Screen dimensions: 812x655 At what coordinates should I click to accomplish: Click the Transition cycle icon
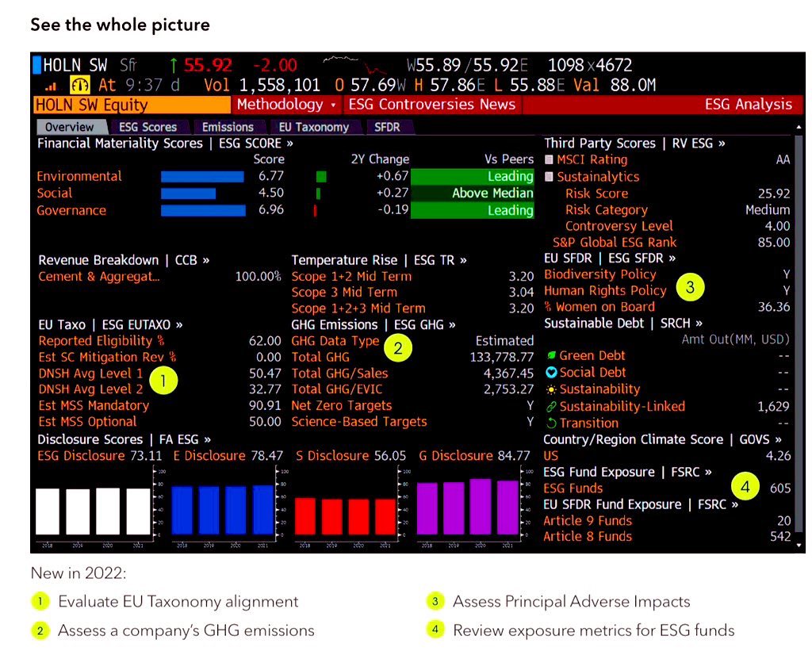click(x=552, y=423)
